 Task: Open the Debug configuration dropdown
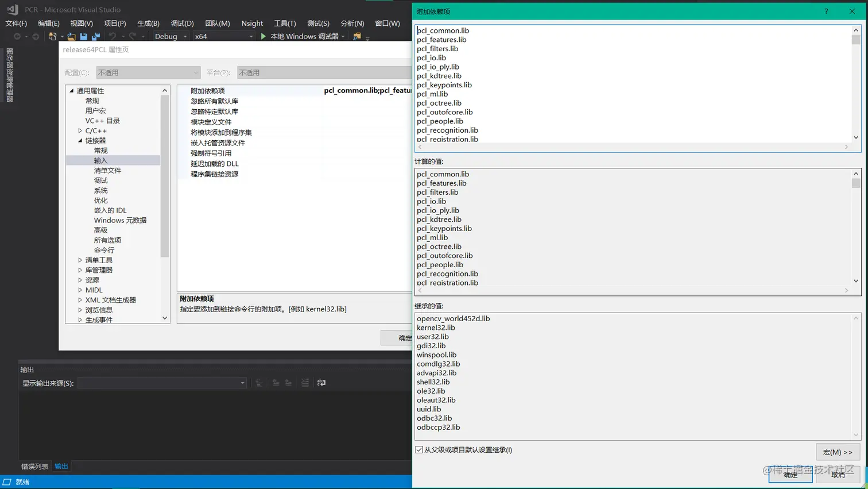pos(170,36)
